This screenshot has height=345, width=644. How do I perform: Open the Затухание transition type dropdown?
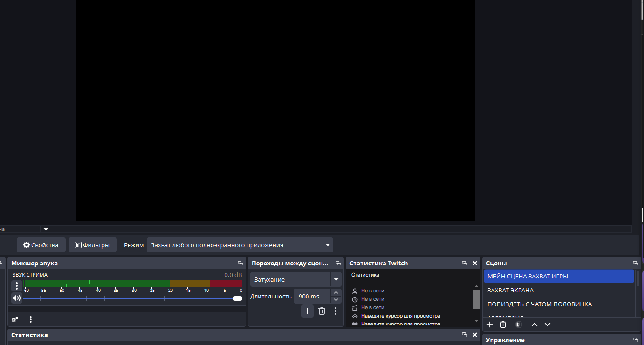tap(296, 279)
